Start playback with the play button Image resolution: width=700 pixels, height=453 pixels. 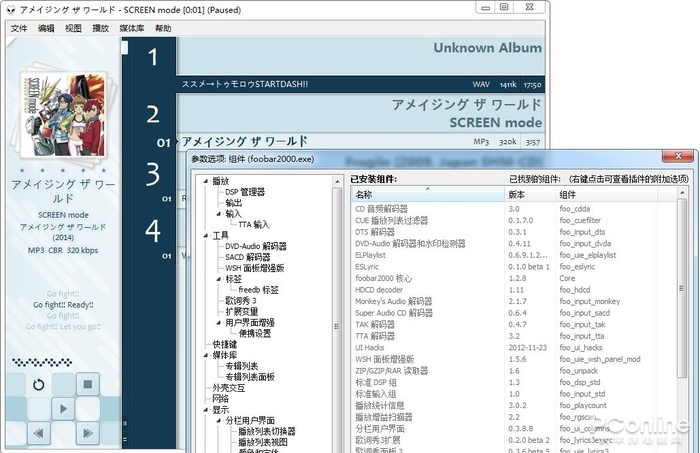coord(63,408)
